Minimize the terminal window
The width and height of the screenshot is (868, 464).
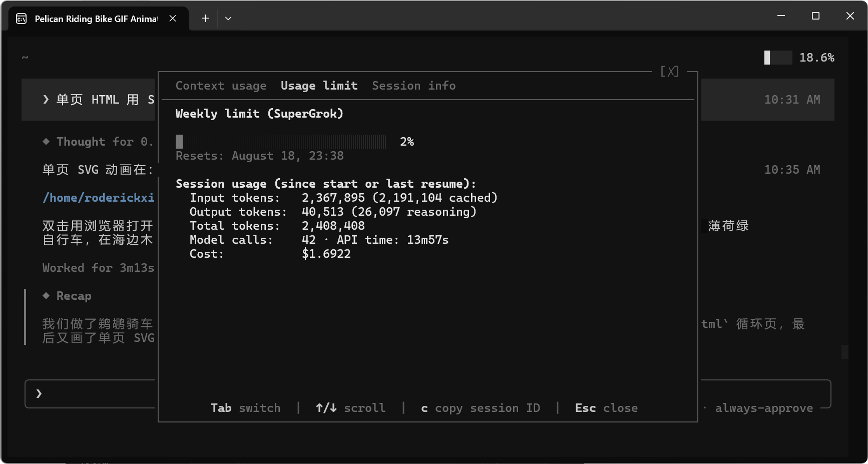[781, 16]
